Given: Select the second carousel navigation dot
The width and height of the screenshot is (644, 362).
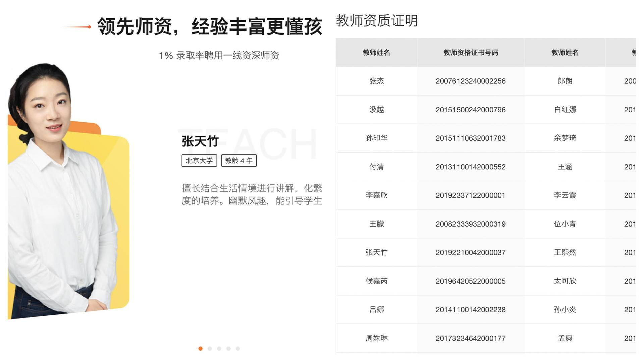Looking at the screenshot, I should click(210, 349).
